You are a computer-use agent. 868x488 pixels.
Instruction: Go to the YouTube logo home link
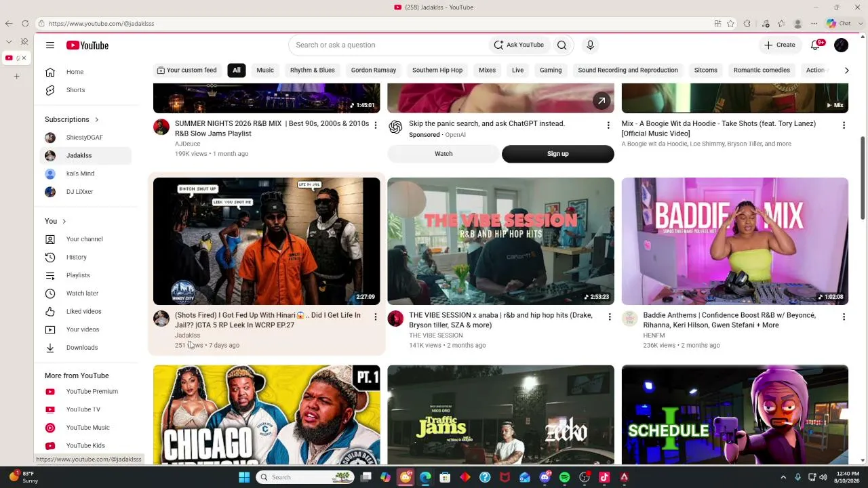pos(87,45)
